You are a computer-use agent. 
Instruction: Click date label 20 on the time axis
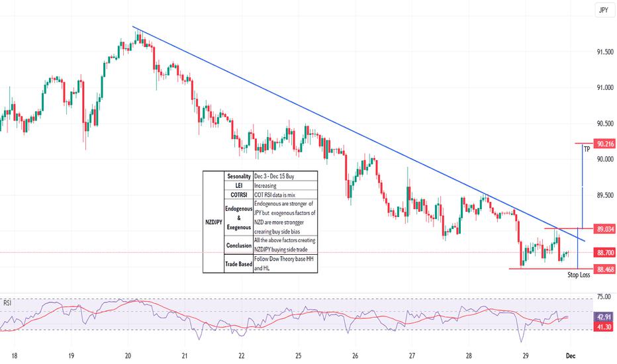click(128, 356)
